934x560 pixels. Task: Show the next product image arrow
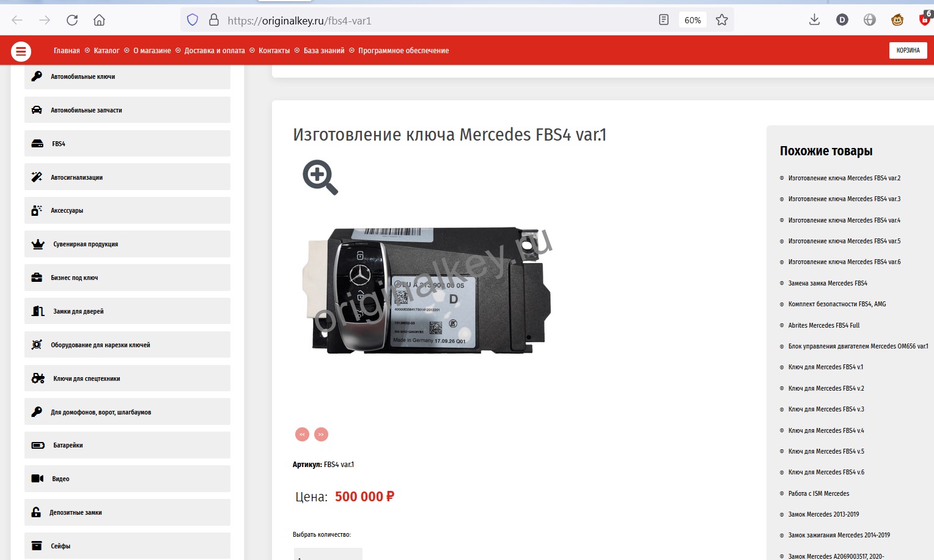[321, 434]
